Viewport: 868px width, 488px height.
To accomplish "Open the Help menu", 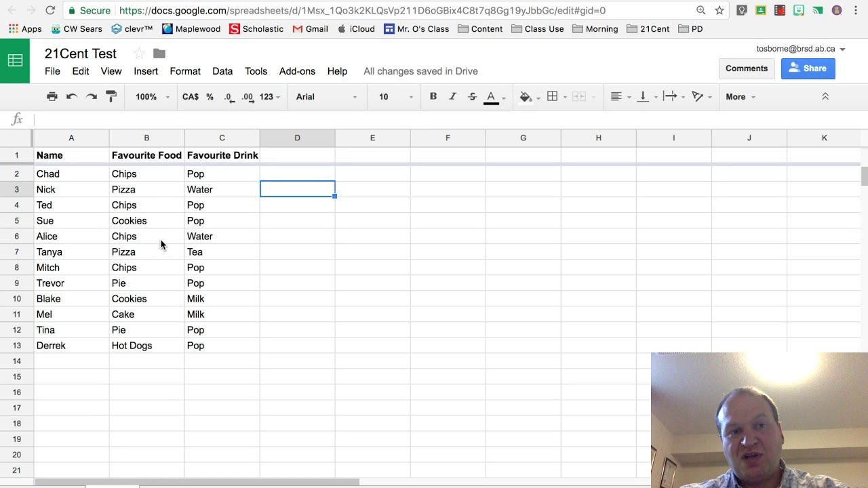I will [x=337, y=71].
